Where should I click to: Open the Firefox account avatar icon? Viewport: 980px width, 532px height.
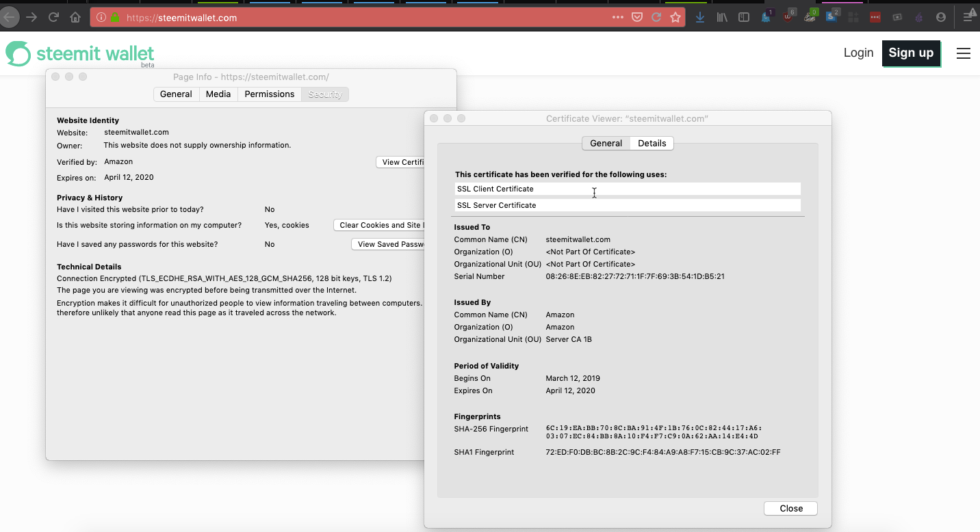[941, 18]
